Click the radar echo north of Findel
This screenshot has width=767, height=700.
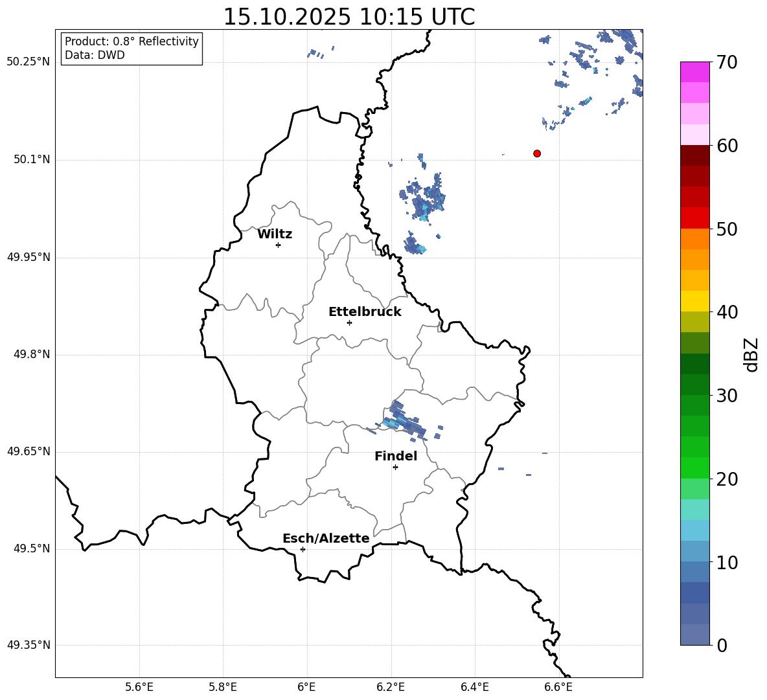(x=404, y=422)
